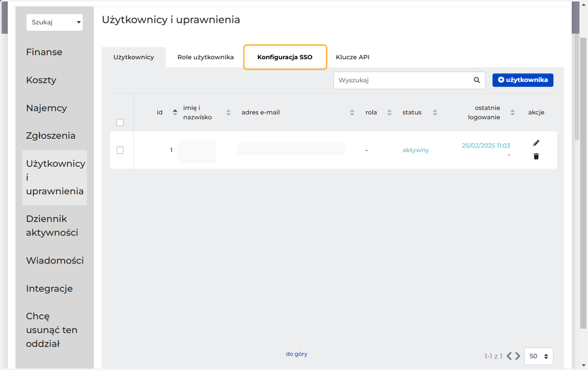
Task: Open the Konfiguracja SSO tab
Action: (x=285, y=57)
